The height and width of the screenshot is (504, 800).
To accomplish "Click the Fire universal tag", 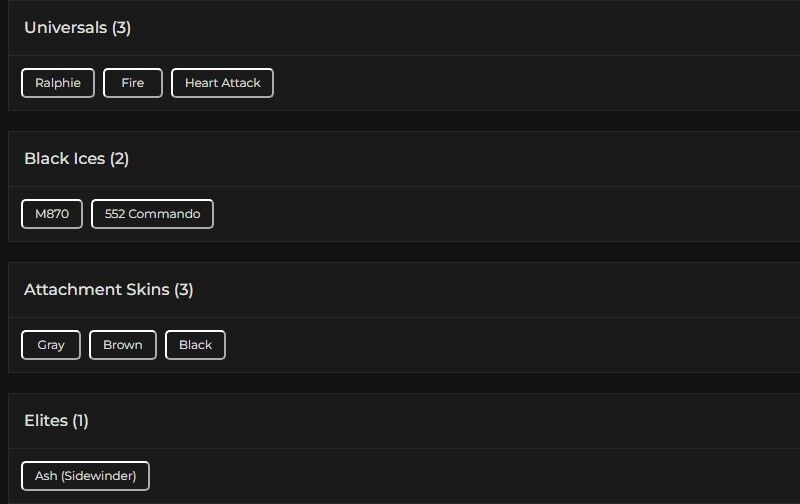I will (x=133, y=83).
